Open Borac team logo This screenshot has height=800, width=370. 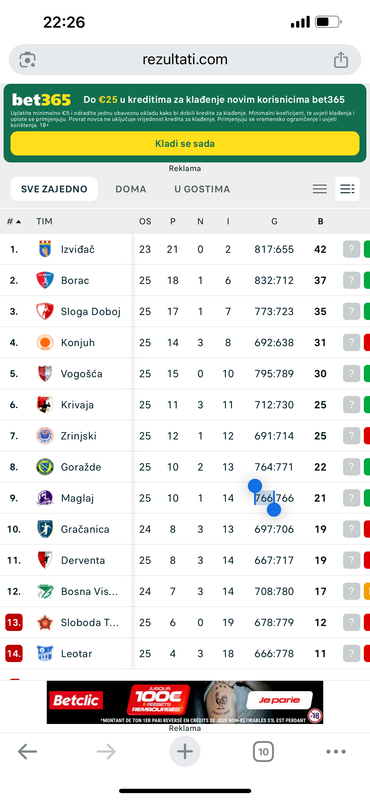click(x=45, y=280)
